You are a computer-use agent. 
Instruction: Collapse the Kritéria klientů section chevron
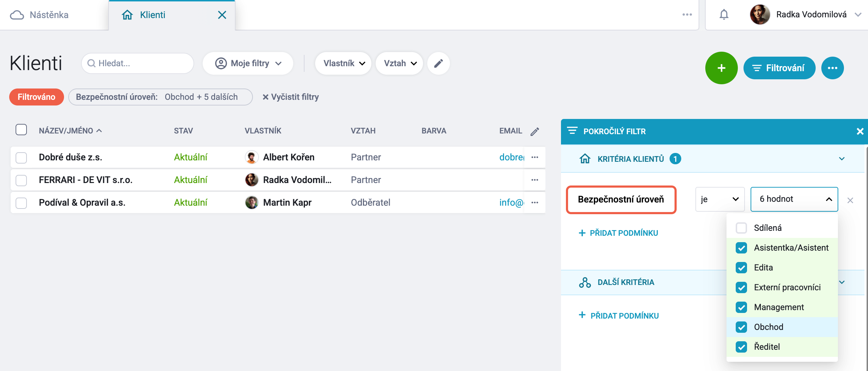(x=842, y=159)
